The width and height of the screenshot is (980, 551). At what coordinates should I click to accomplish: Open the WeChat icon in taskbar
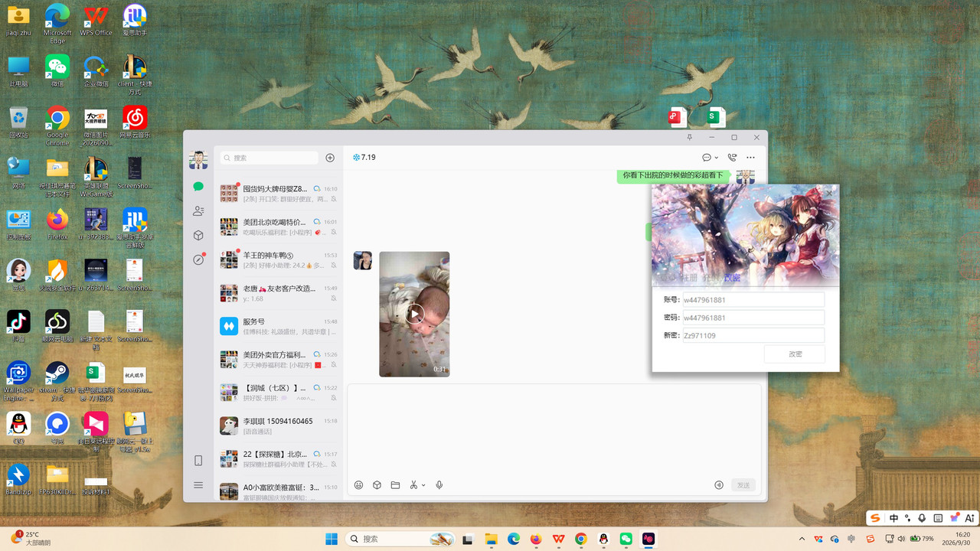tap(626, 539)
